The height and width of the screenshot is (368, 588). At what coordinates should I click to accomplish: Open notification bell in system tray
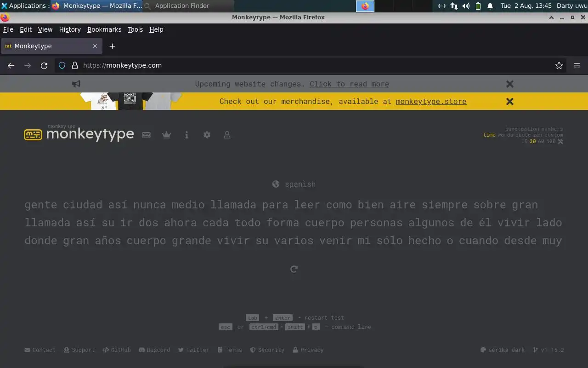pyautogui.click(x=490, y=6)
